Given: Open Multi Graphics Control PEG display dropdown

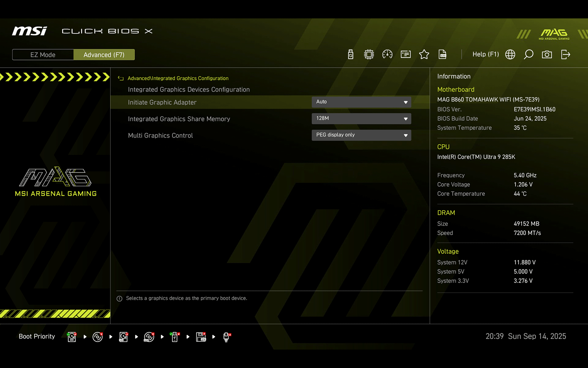Looking at the screenshot, I should pos(361,135).
